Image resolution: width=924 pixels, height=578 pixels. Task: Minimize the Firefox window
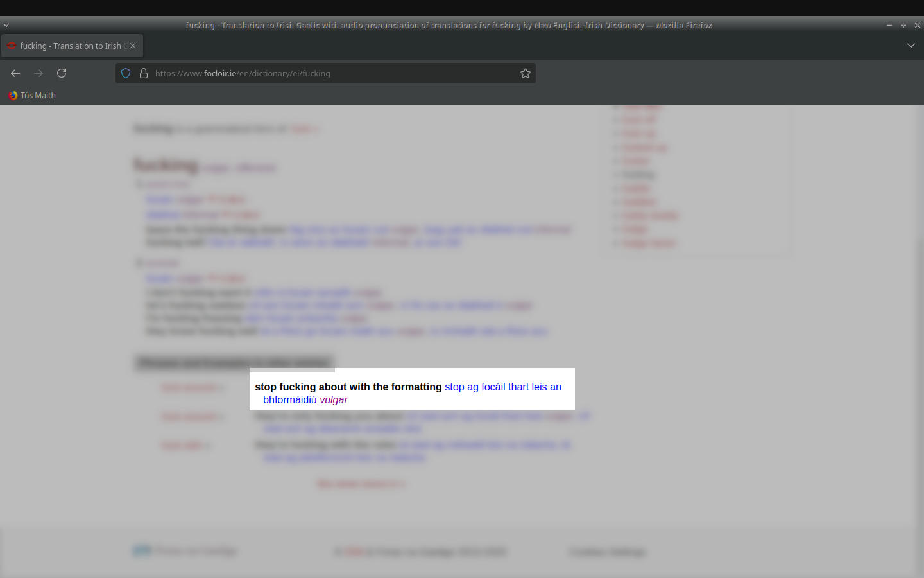[x=889, y=25]
